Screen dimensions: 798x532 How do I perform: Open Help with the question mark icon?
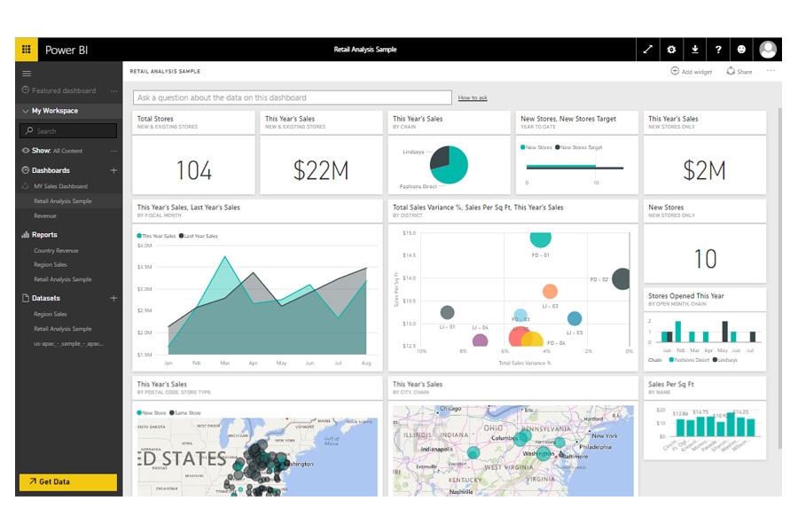coord(718,50)
